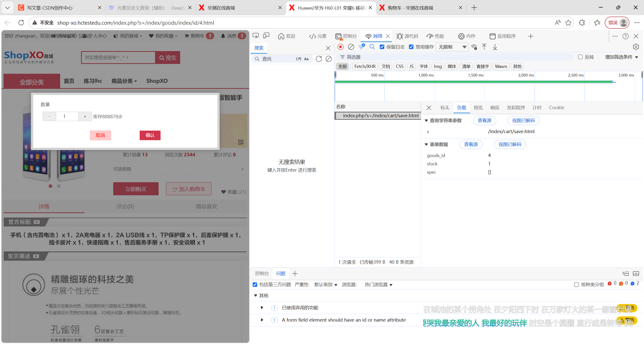Switch to the 响应 tab
Viewport: 644px width, 344px height.
[495, 108]
